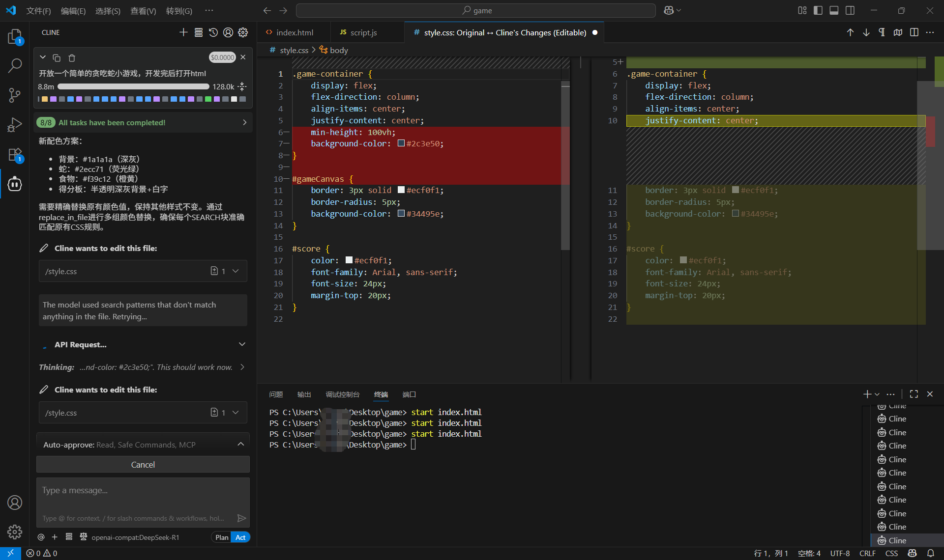Viewport: 944px width, 560px height.
Task: Switch Cline to Plan mode
Action: point(222,537)
